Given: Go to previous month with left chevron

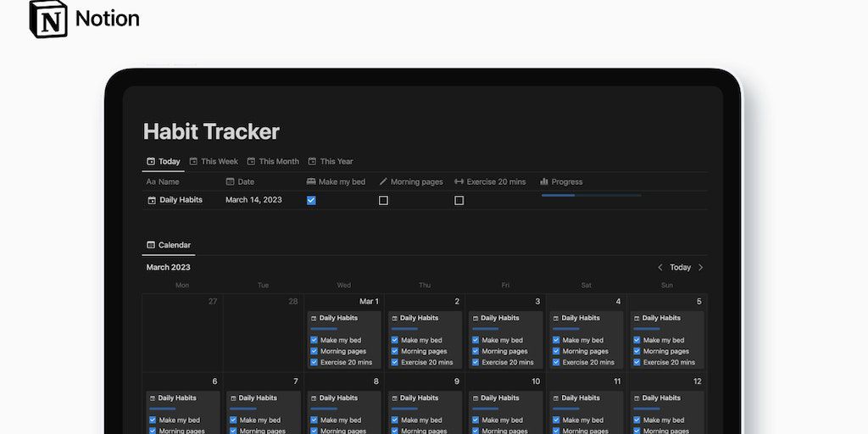Looking at the screenshot, I should point(660,267).
